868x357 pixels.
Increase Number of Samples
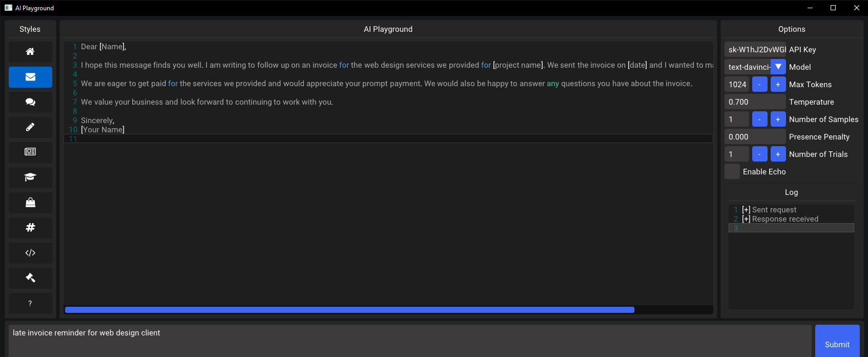(x=778, y=119)
